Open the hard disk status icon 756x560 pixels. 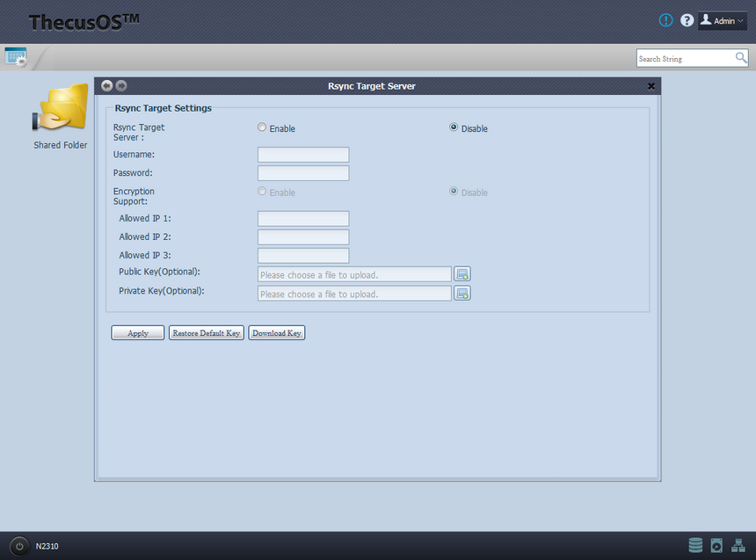(716, 545)
